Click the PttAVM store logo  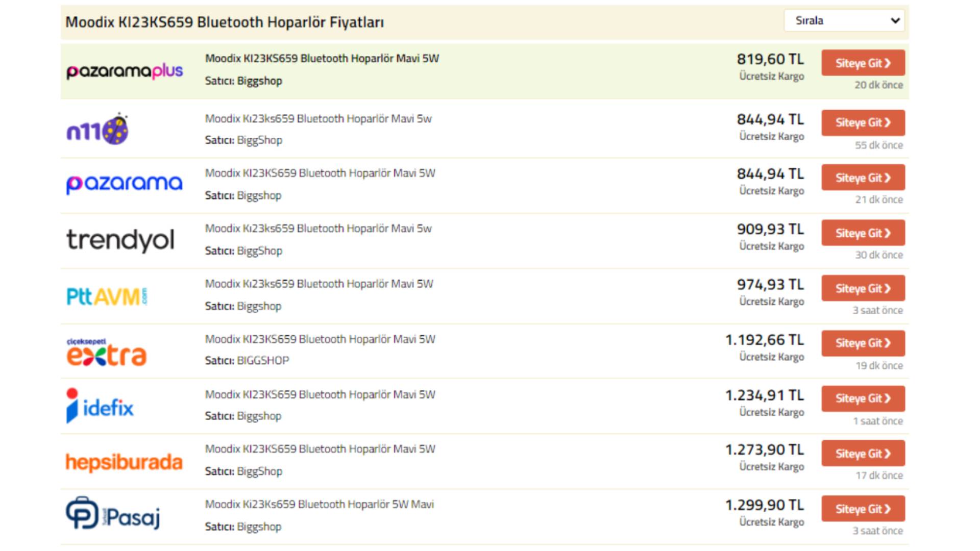pos(107,296)
